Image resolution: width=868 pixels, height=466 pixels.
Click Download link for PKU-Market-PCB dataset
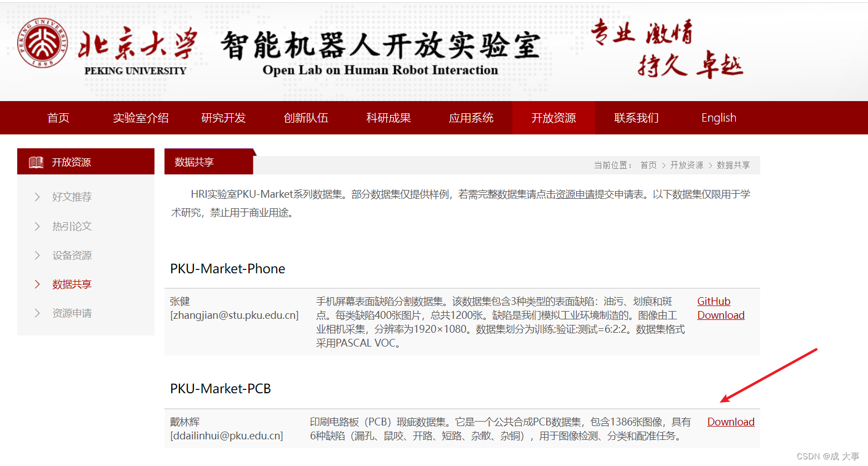click(731, 422)
